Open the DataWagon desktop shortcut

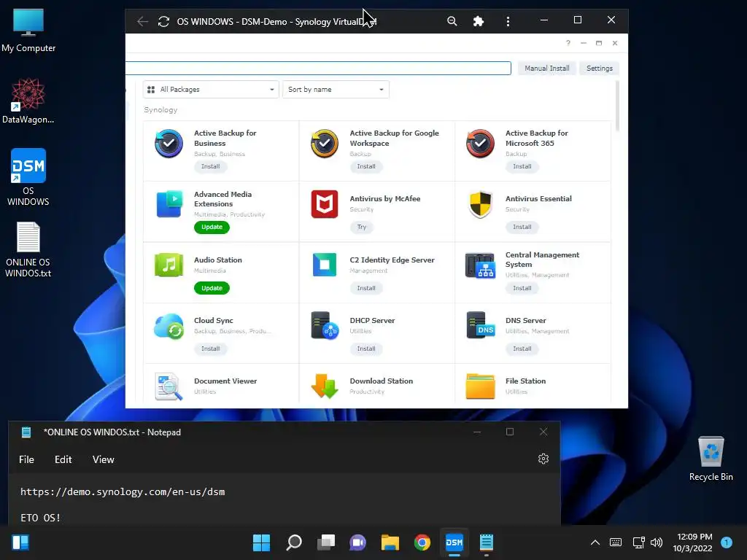pyautogui.click(x=28, y=101)
